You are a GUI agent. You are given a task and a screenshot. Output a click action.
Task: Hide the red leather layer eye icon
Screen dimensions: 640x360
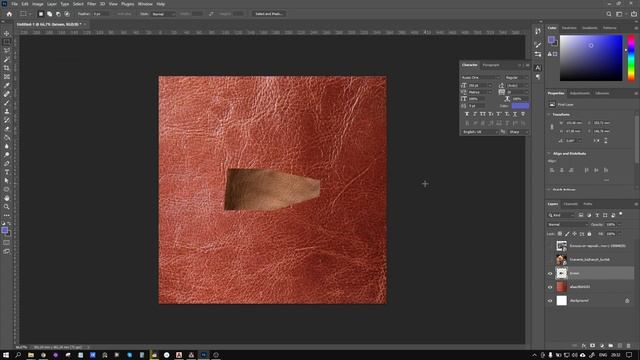[550, 287]
